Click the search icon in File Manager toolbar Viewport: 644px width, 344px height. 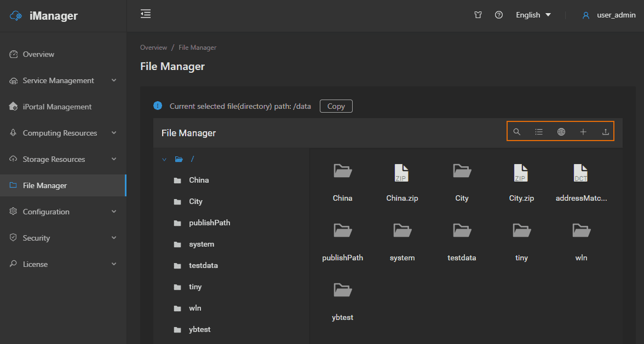click(x=516, y=132)
